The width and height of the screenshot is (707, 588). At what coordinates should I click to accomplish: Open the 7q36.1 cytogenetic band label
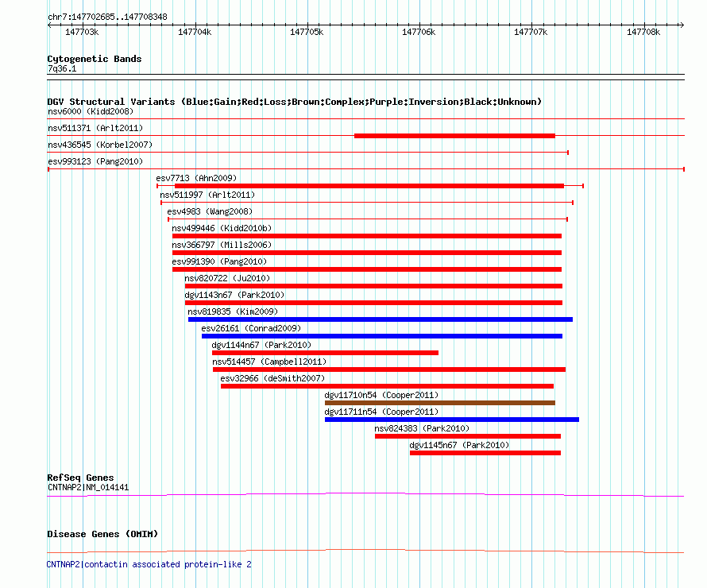[x=62, y=69]
